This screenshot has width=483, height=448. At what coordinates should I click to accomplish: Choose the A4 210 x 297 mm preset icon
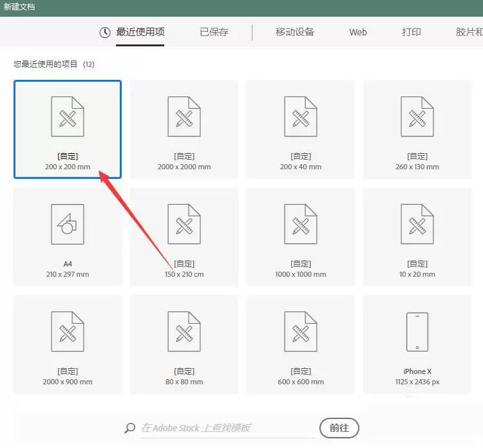[x=68, y=224]
